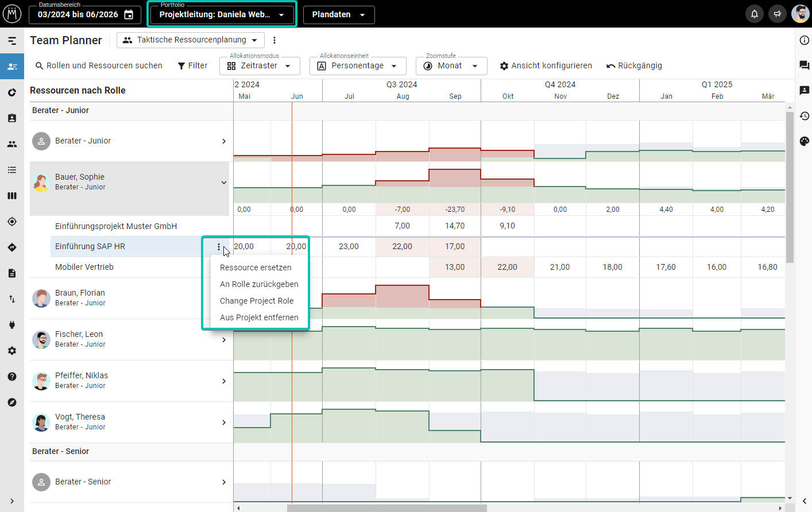Expand the Berater - Senior role row

(224, 482)
